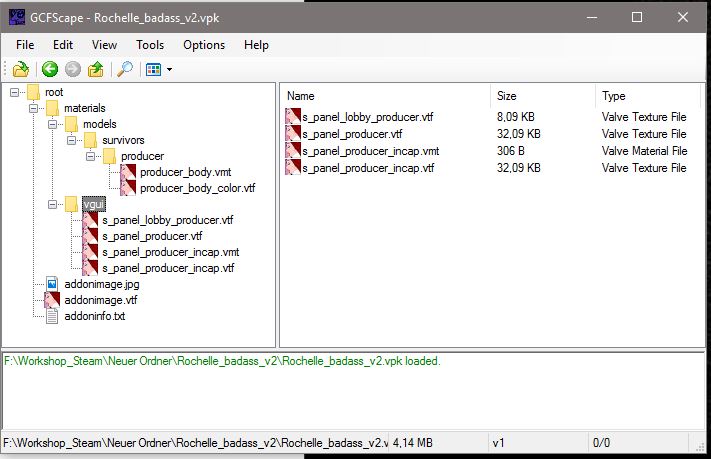This screenshot has width=711, height=459.
Task: Click the producer_body.vmt file icon in tree
Action: [x=128, y=172]
